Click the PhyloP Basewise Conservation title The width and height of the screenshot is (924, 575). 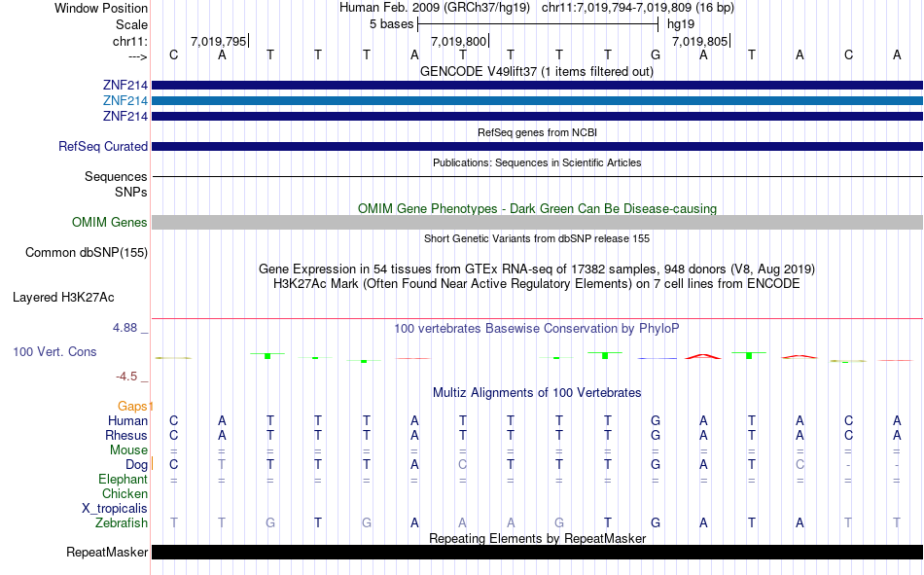pyautogui.click(x=536, y=329)
